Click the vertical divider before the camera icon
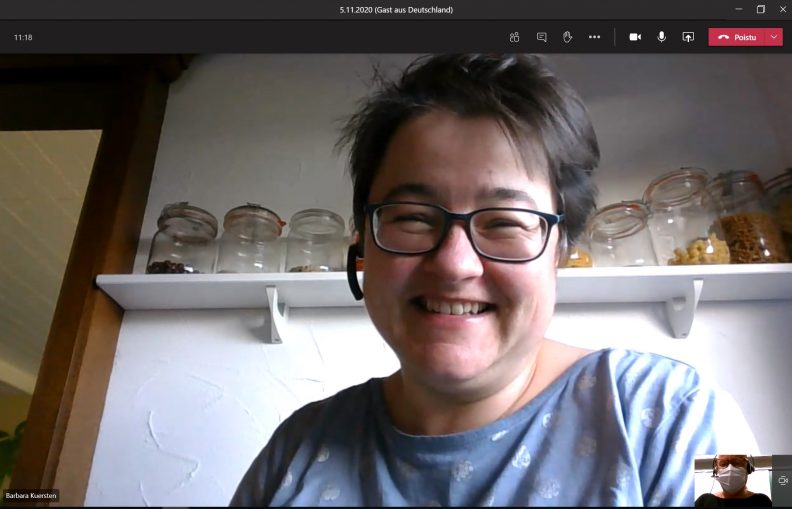Image resolution: width=792 pixels, height=509 pixels. point(614,37)
